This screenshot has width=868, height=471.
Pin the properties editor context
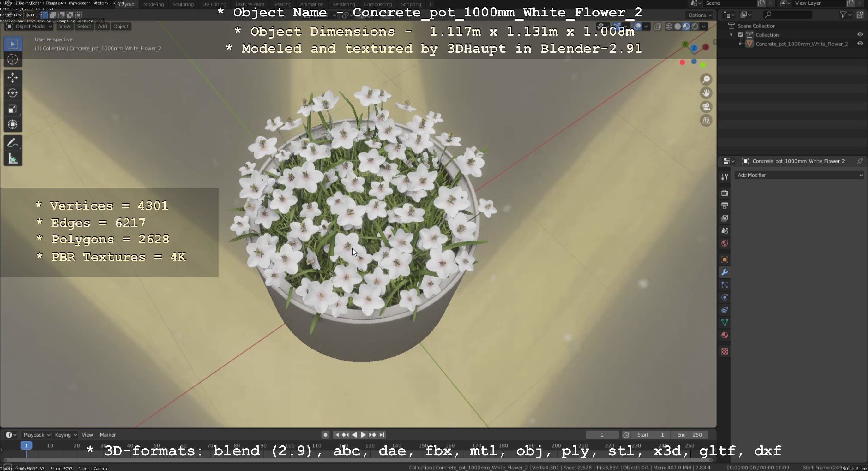860,161
